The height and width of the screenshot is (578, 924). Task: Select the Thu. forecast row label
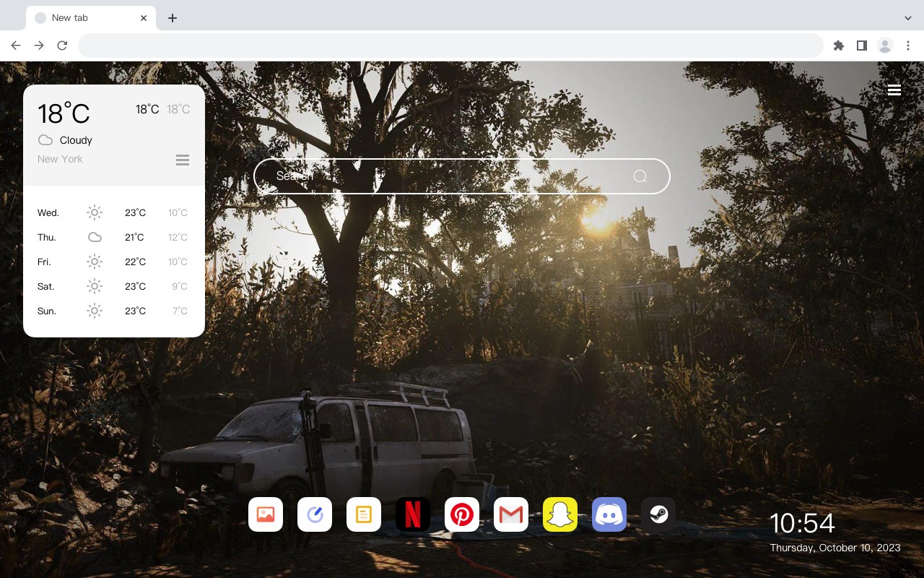(47, 237)
